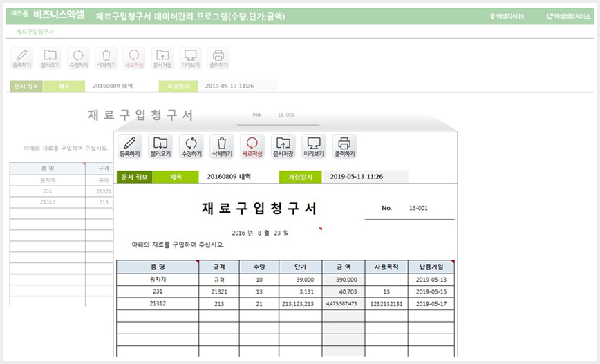The image size is (600, 364).
Task: Click the date 2016 년 8 월 23 일
Action: coord(260,233)
